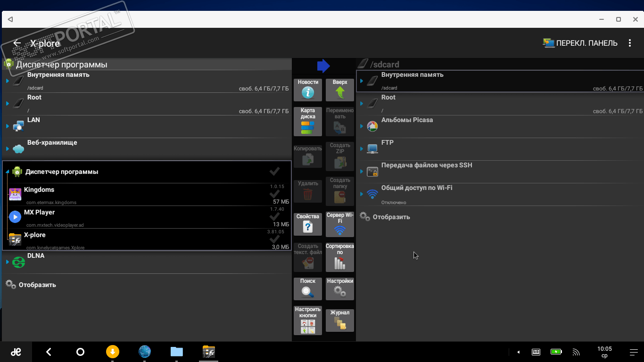Go back using X-plore header arrow

click(17, 43)
